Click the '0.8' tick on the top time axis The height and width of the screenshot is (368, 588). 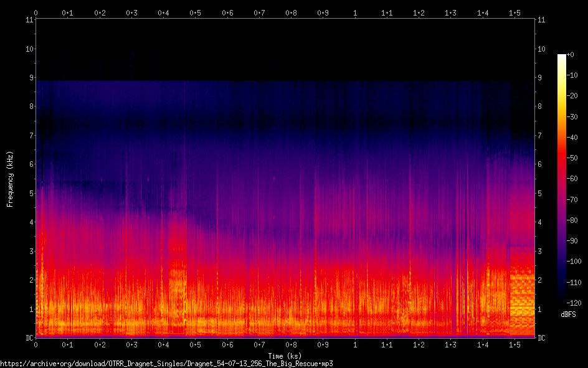291,12
